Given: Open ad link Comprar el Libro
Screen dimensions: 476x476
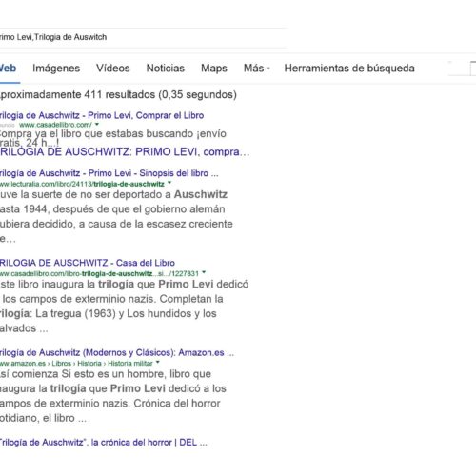Looking at the screenshot, I should click(x=102, y=115).
